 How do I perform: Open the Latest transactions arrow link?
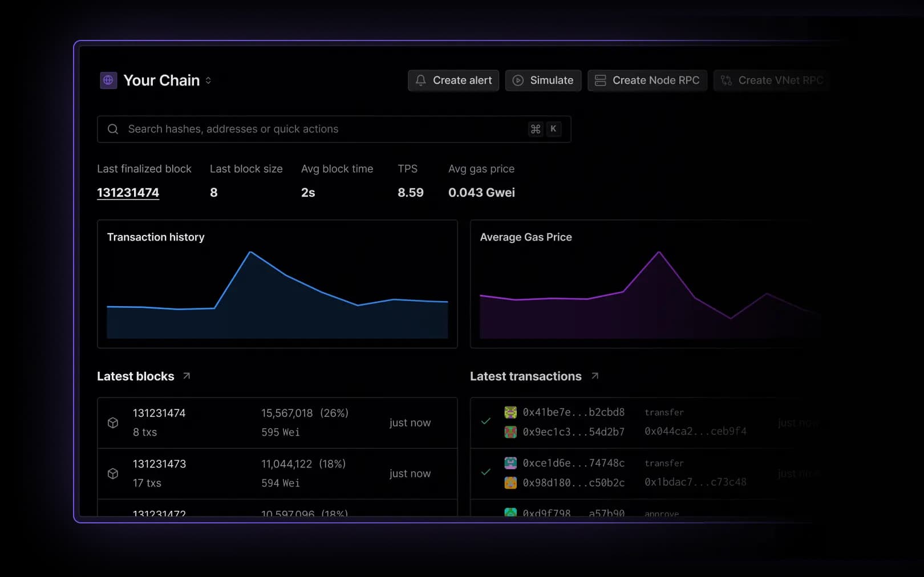(595, 376)
